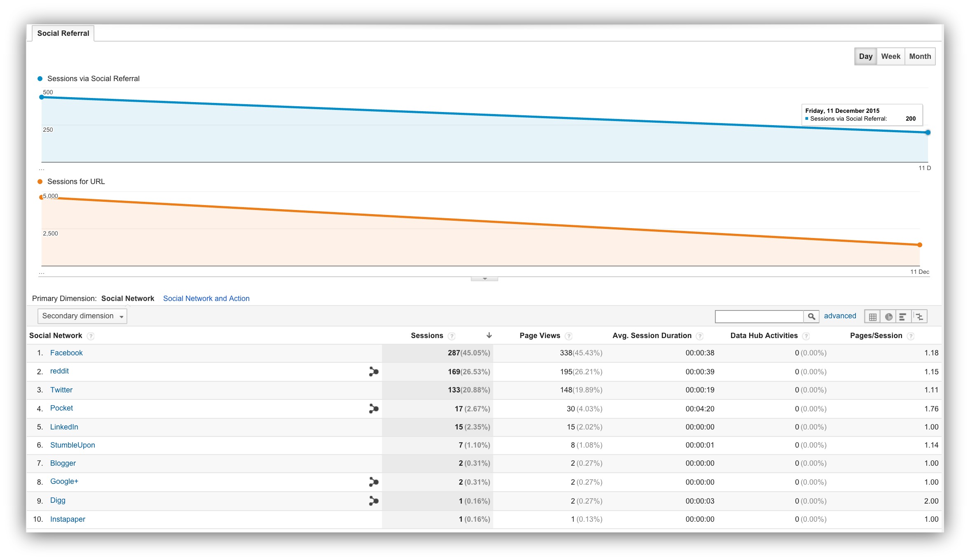The height and width of the screenshot is (560, 970).
Task: Collapse chart using the small arrow handle
Action: pos(485,279)
